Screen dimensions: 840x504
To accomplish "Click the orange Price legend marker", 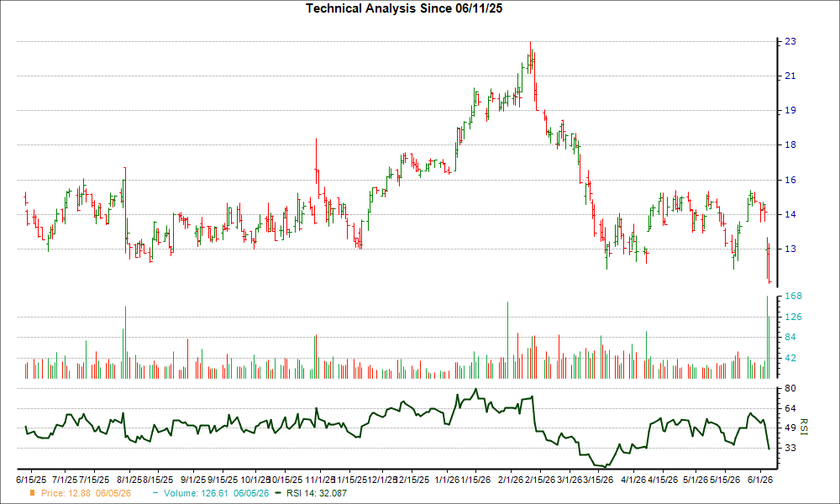I will coord(33,493).
